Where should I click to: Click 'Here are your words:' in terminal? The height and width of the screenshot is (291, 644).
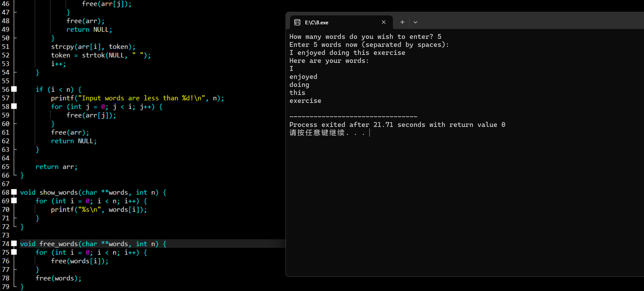[x=329, y=61]
